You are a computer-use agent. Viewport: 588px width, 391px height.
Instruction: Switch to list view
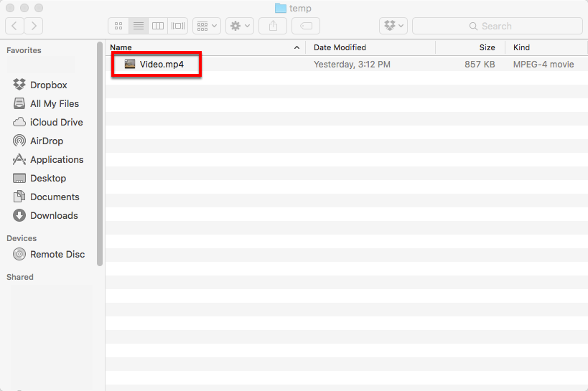tap(139, 26)
